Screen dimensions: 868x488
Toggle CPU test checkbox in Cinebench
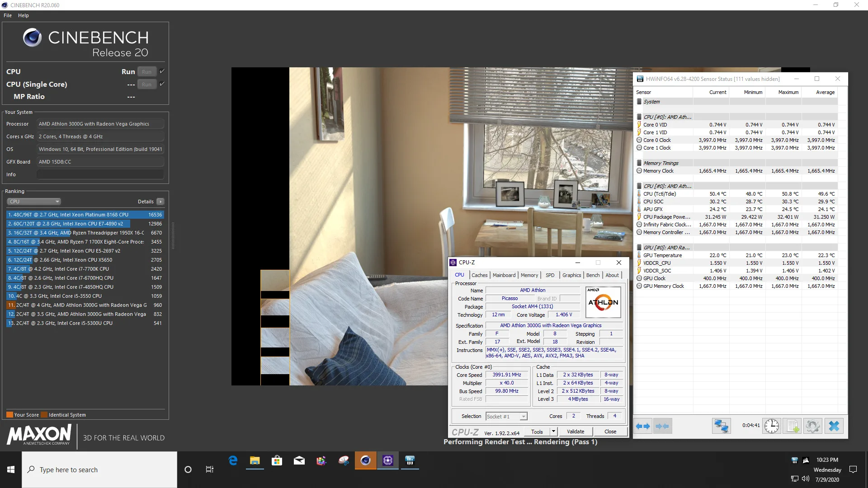click(x=162, y=71)
